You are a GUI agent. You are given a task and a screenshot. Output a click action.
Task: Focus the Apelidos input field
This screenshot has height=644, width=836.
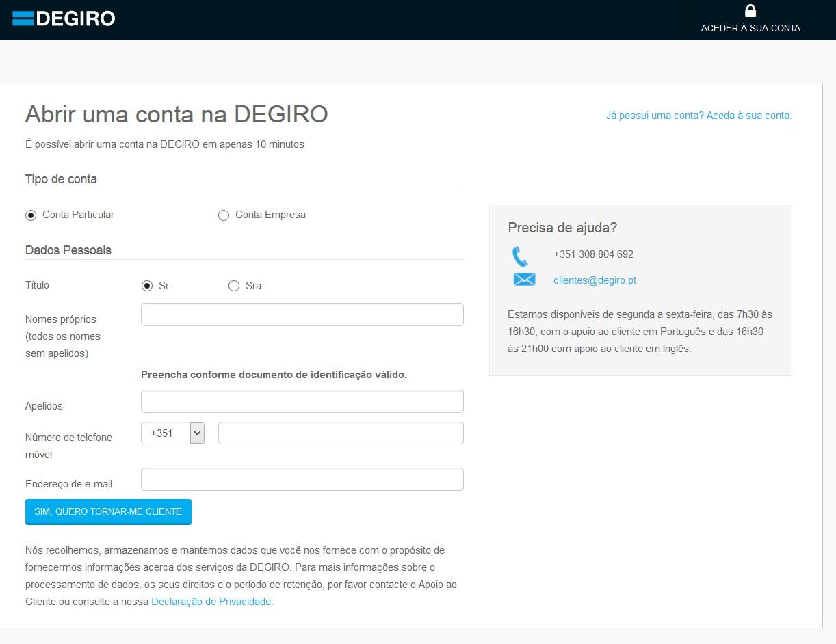302,401
